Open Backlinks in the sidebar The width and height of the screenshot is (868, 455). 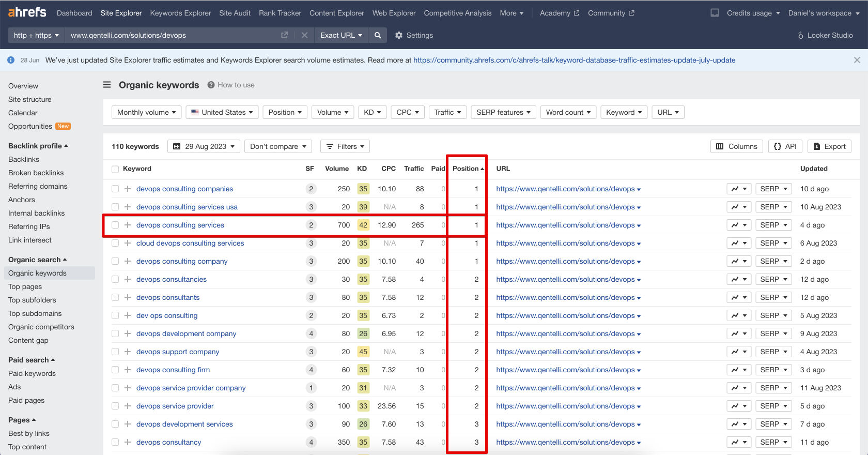24,159
